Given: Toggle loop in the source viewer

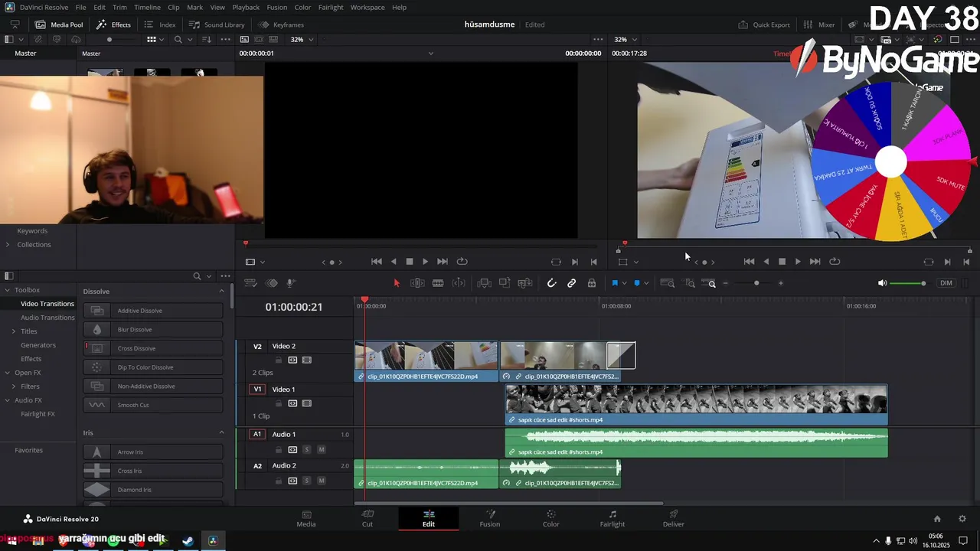Looking at the screenshot, I should click(x=462, y=262).
